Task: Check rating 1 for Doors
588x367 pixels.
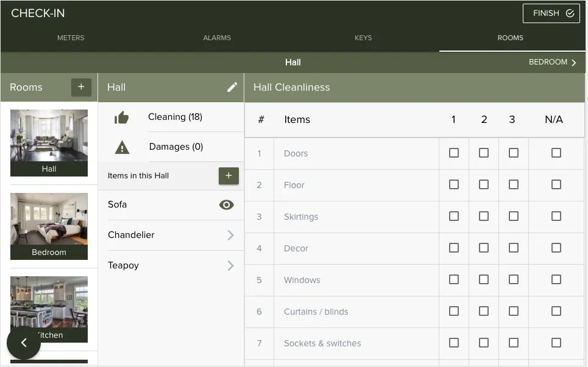Action: pos(454,153)
